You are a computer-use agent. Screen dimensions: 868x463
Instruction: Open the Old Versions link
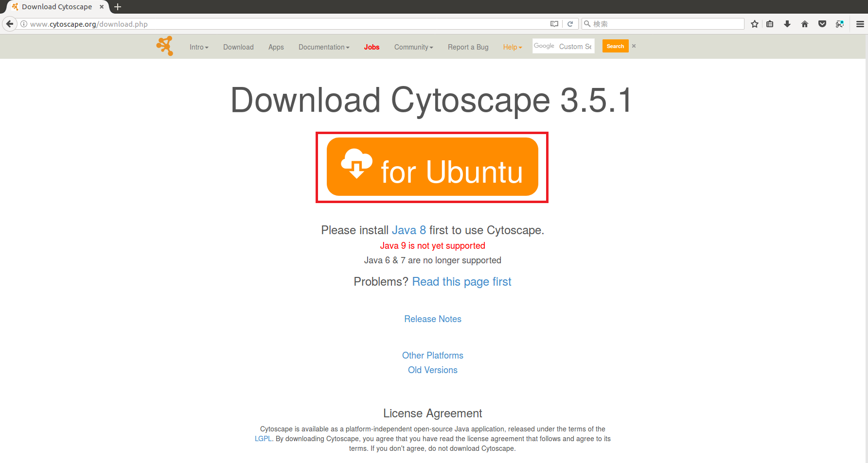[x=433, y=370]
